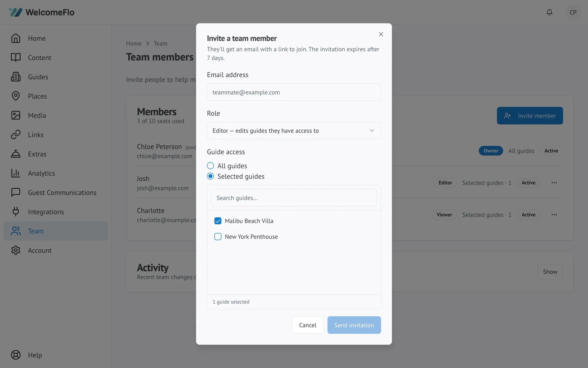Click the Home house icon in sidebar
The height and width of the screenshot is (368, 588).
pos(16,38)
